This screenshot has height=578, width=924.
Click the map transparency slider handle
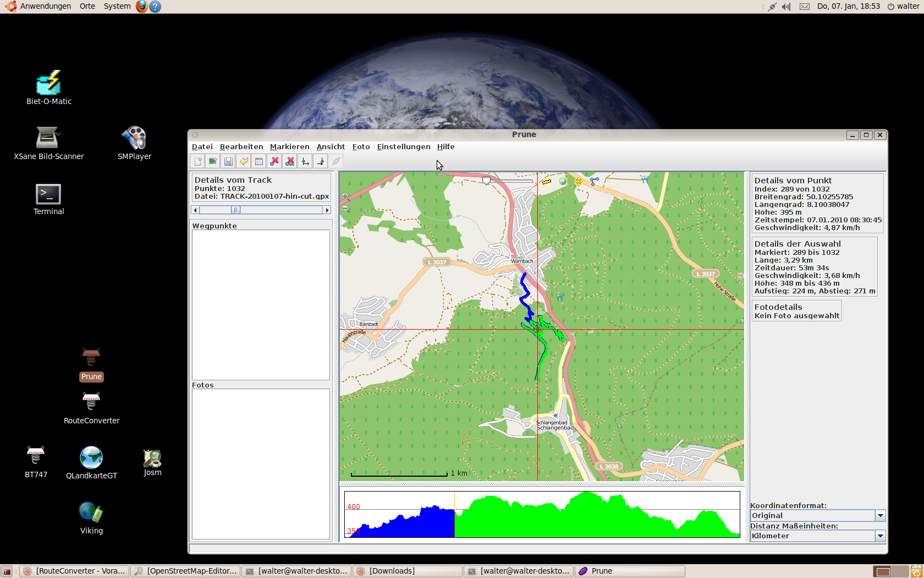point(486,181)
